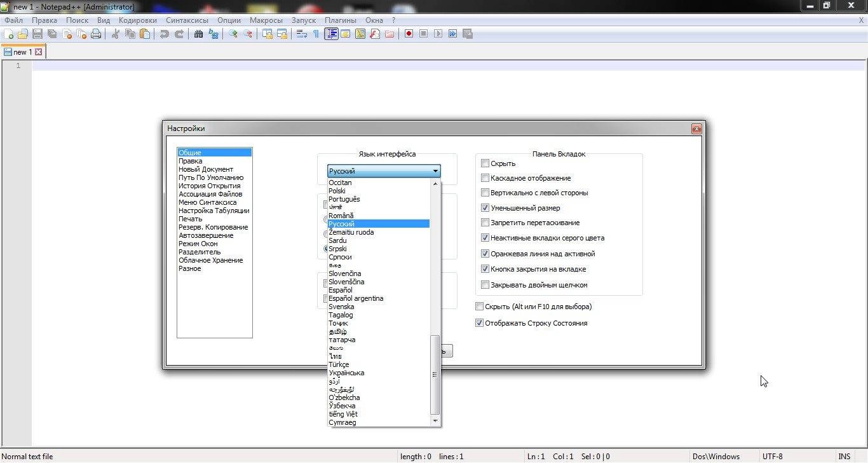Viewport: 868px width, 463px height.
Task: Open the Function List icon
Action: click(375, 34)
